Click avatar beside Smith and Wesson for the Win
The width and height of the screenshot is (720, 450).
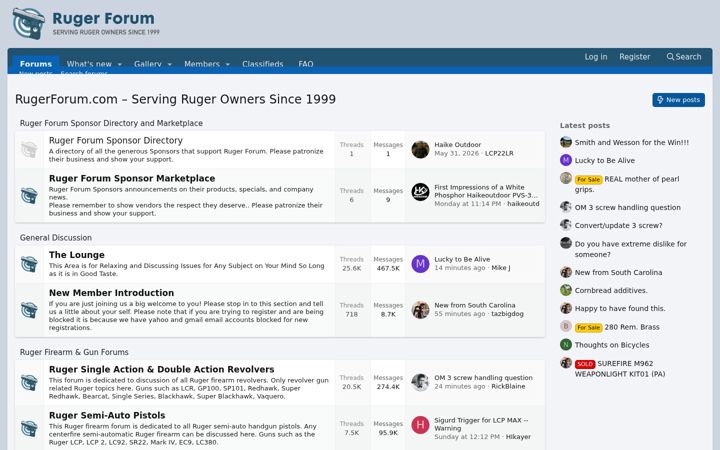coord(566,142)
